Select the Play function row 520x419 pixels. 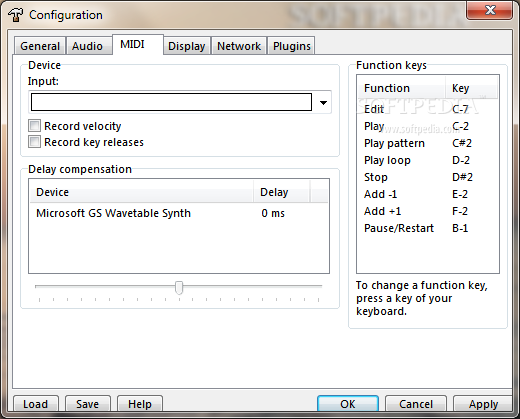pyautogui.click(x=428, y=126)
